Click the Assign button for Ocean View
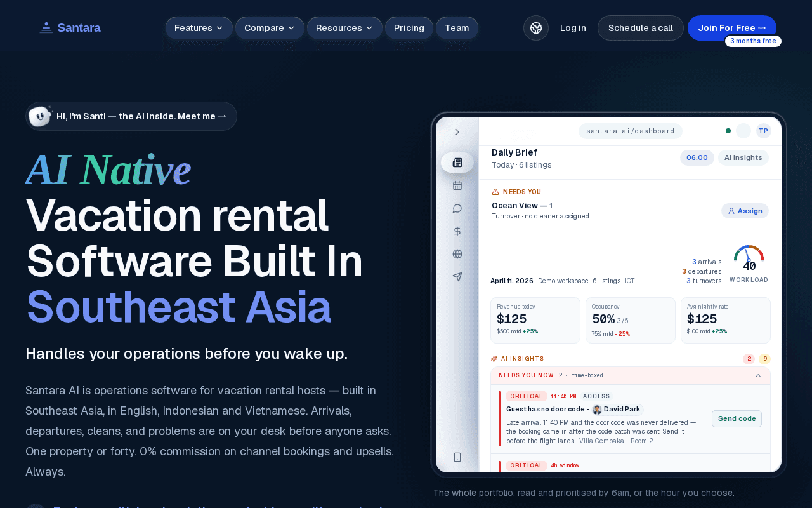Viewport: 812px width, 508px height. click(745, 211)
